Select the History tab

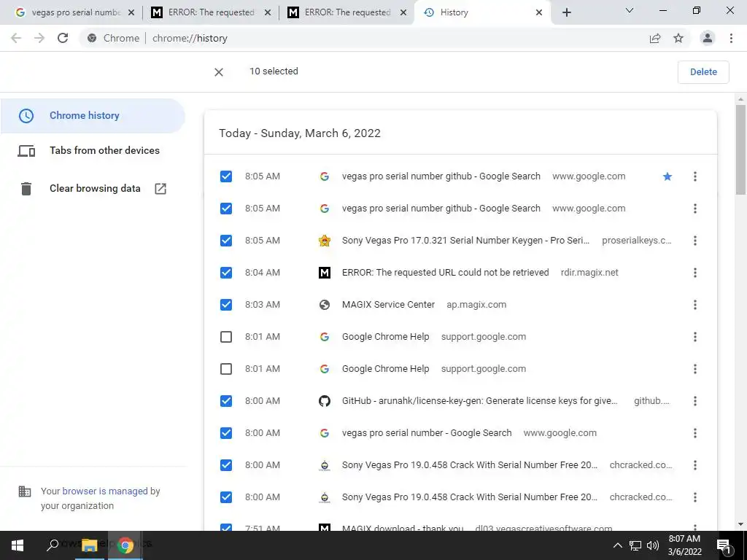pyautogui.click(x=483, y=12)
